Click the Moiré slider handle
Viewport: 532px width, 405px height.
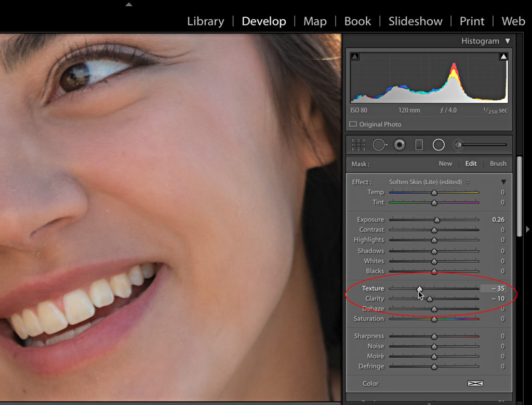[434, 357]
